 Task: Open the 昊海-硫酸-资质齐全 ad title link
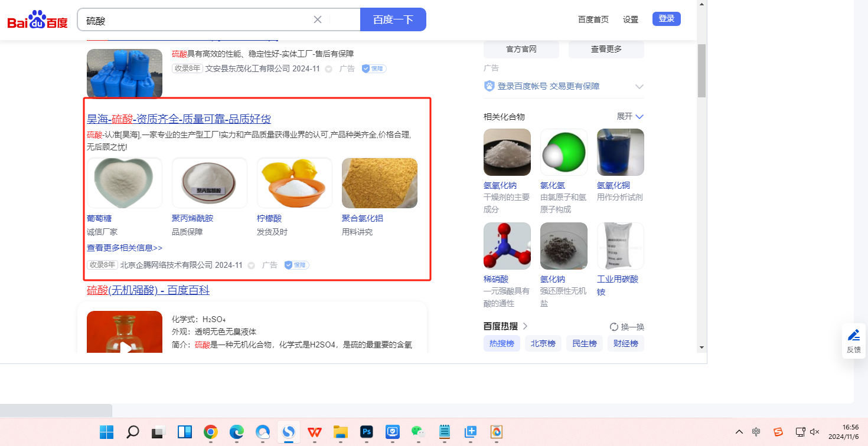pyautogui.click(x=179, y=119)
